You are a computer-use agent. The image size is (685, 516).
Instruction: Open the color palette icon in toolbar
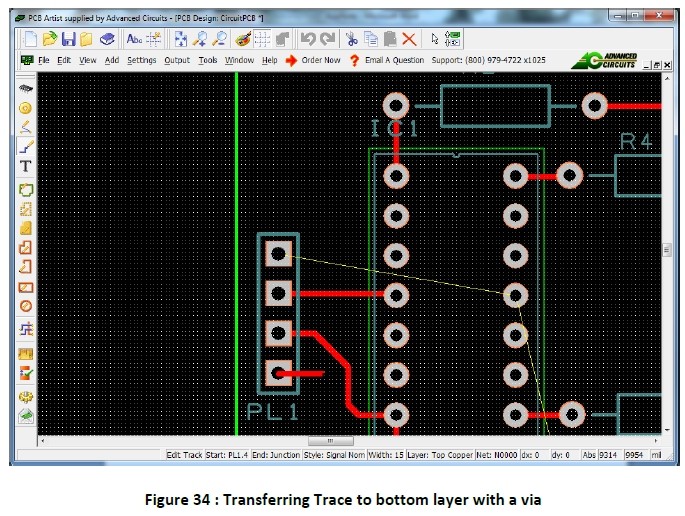(242, 39)
